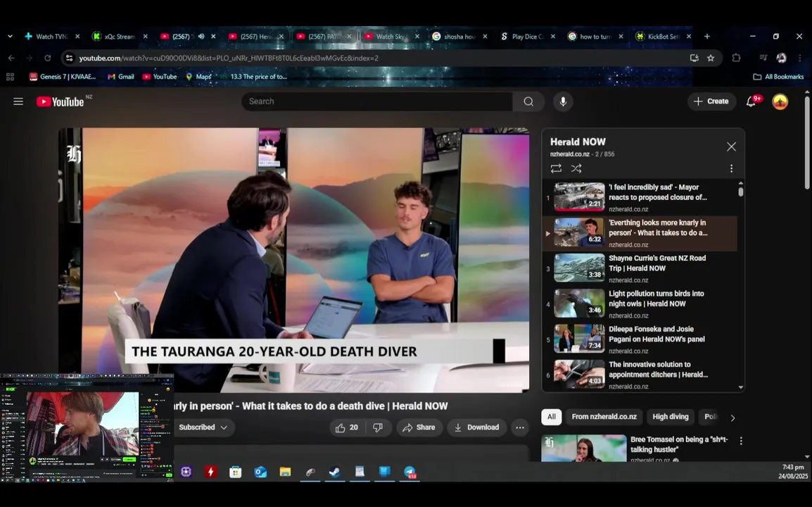Click the main video player

pyautogui.click(x=294, y=260)
